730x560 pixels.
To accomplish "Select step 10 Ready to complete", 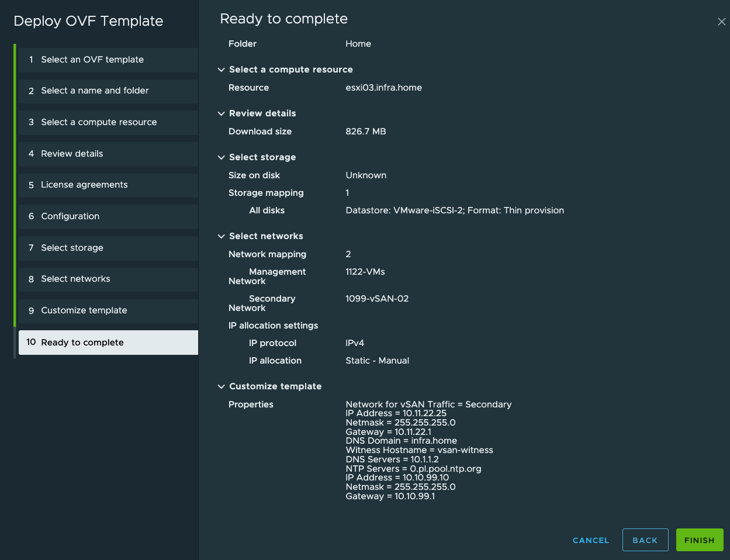I will pyautogui.click(x=108, y=342).
